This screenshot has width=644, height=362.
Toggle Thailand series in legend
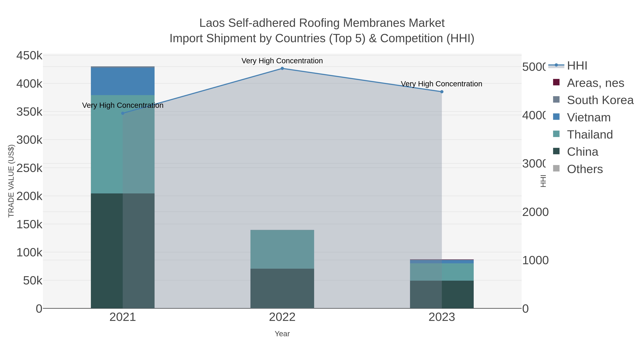point(583,134)
